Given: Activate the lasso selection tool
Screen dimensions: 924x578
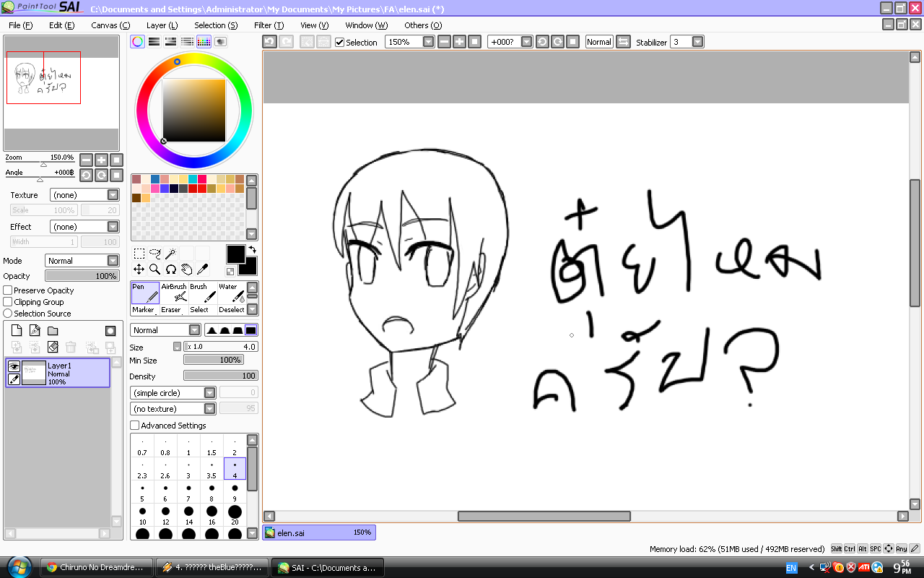Looking at the screenshot, I should (155, 254).
